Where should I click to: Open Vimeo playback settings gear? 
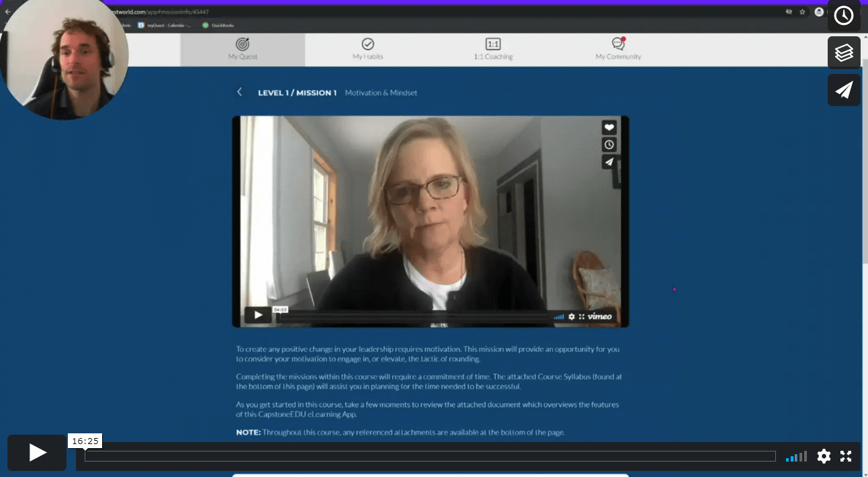(571, 316)
